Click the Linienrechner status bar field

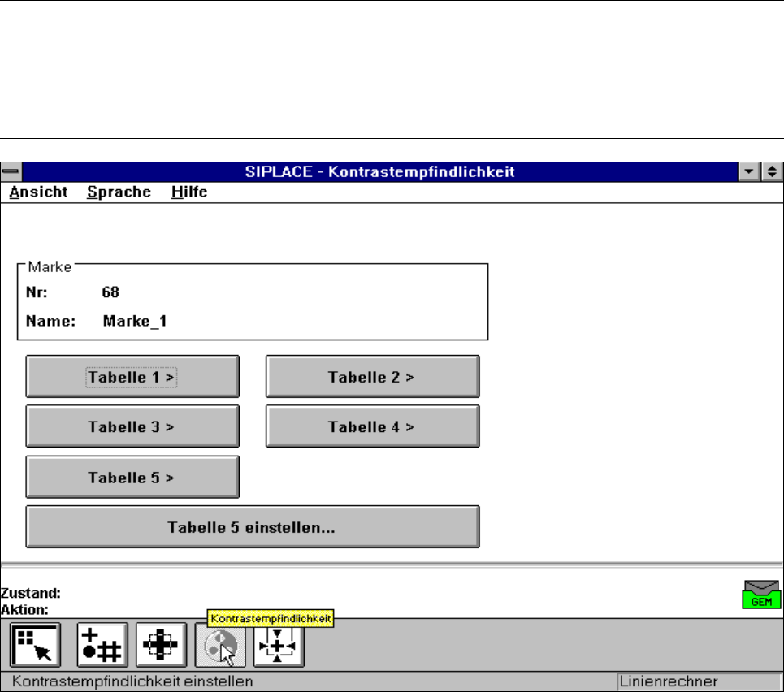[700, 681]
